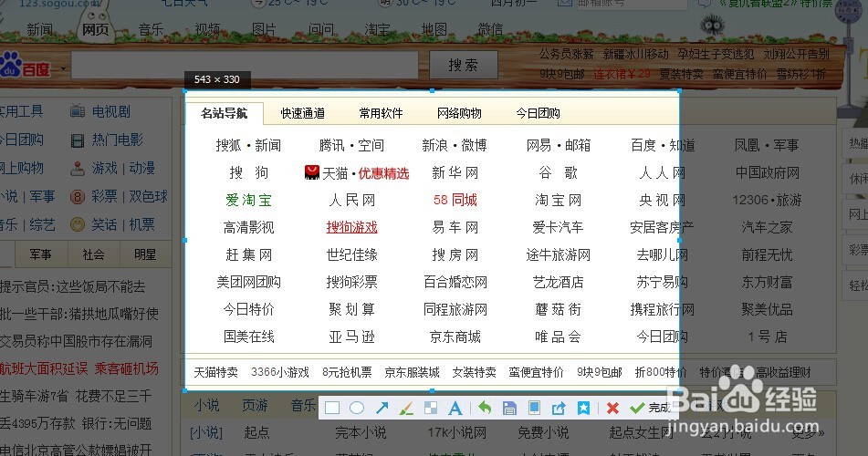Click the star bookmark collect icon
This screenshot has width=868, height=456.
point(583,408)
